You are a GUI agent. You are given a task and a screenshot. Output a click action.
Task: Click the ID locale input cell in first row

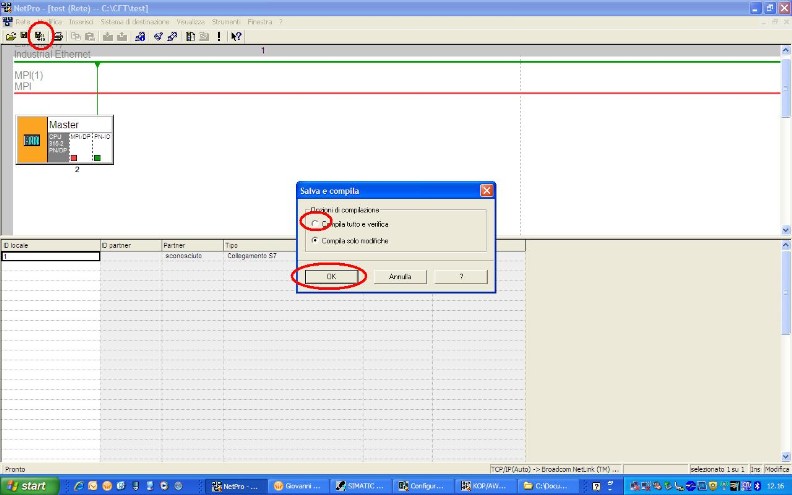pos(51,256)
